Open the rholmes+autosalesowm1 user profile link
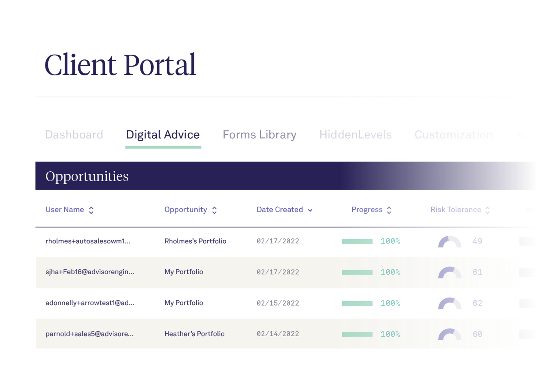This screenshot has width=538, height=392. tap(88, 241)
